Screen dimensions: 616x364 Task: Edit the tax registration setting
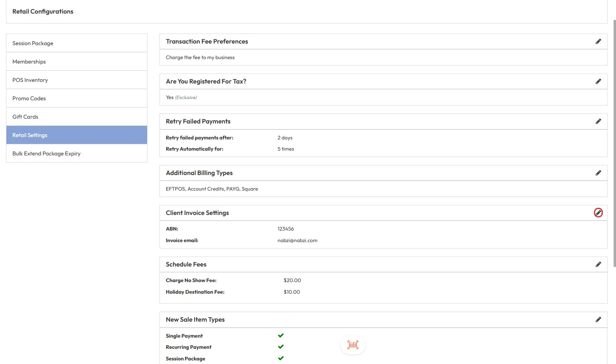(598, 82)
